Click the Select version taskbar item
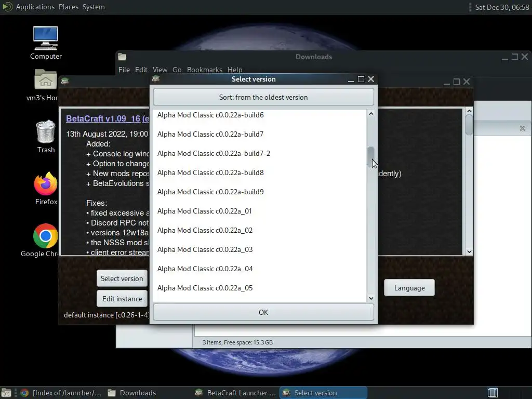Viewport: 532px width, 399px height. [x=323, y=393]
